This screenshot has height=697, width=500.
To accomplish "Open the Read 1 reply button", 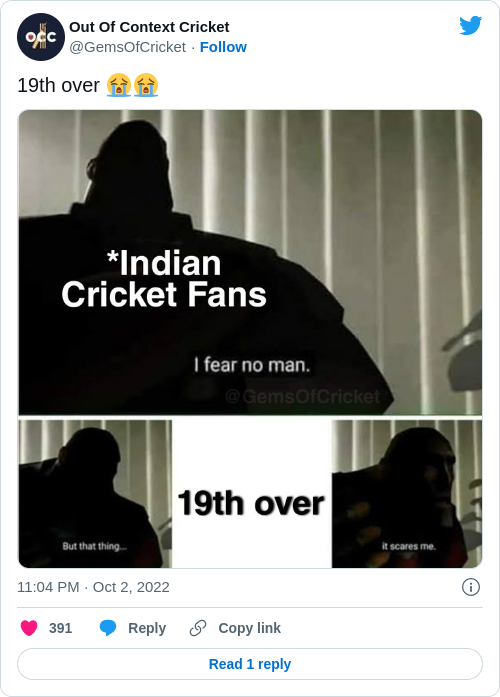I will tap(250, 664).
